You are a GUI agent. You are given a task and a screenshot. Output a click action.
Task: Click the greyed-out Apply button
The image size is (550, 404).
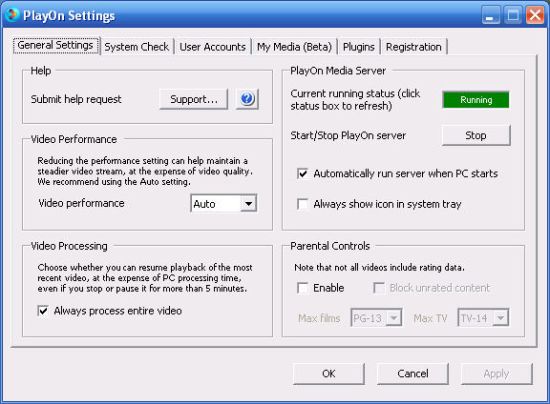coord(496,374)
